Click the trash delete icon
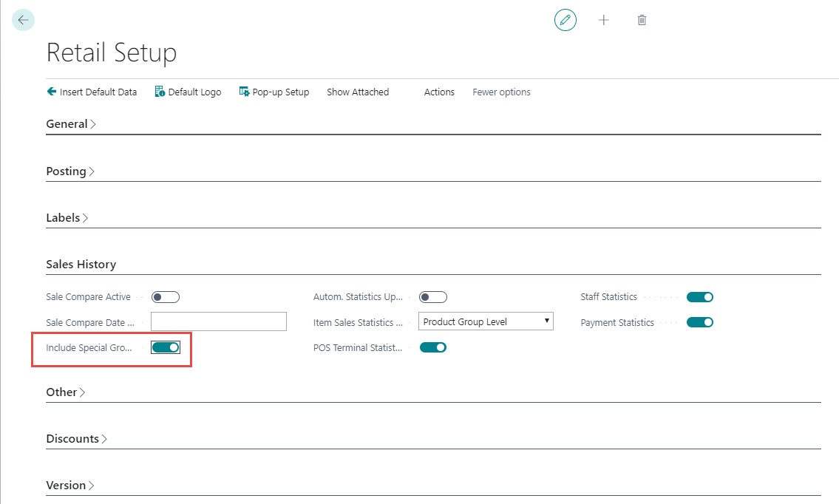The height and width of the screenshot is (504, 839). (642, 20)
